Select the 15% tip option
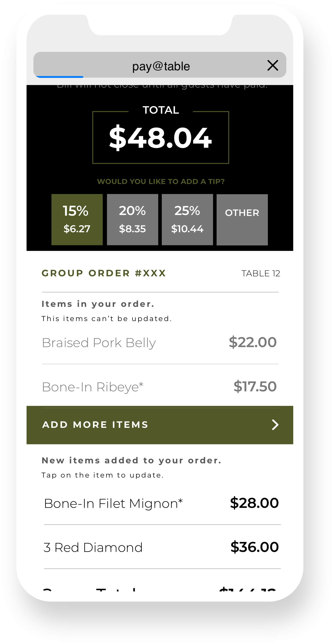The image size is (334, 644). pos(77,219)
